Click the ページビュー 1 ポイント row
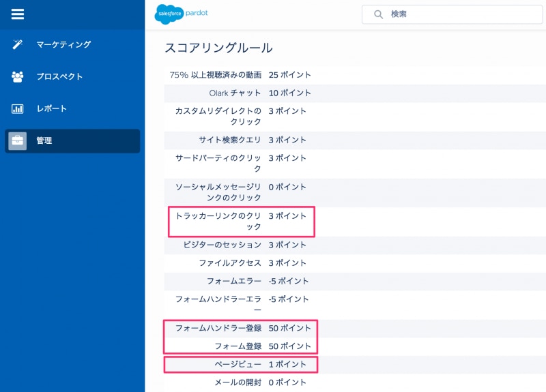 point(355,365)
